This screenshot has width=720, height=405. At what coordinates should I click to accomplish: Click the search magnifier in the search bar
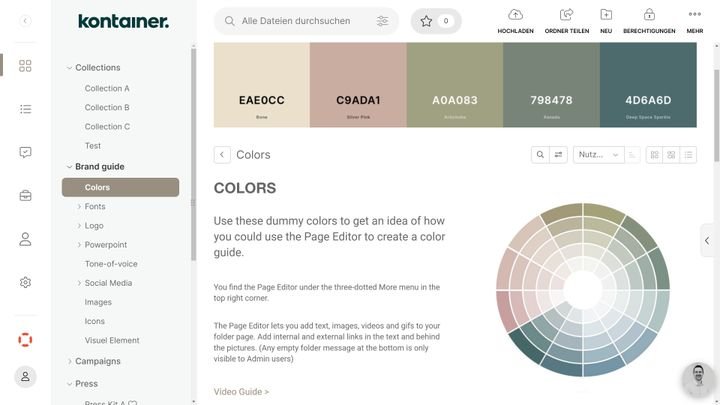(x=230, y=21)
